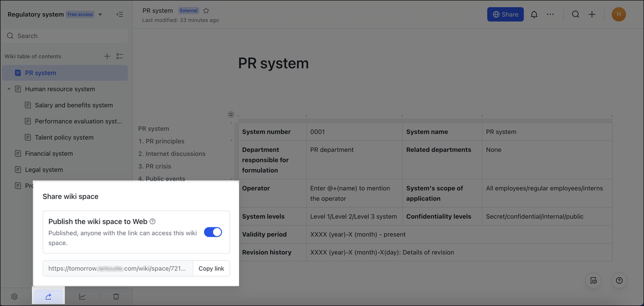Add a new page to wiki table of contents

pyautogui.click(x=107, y=56)
